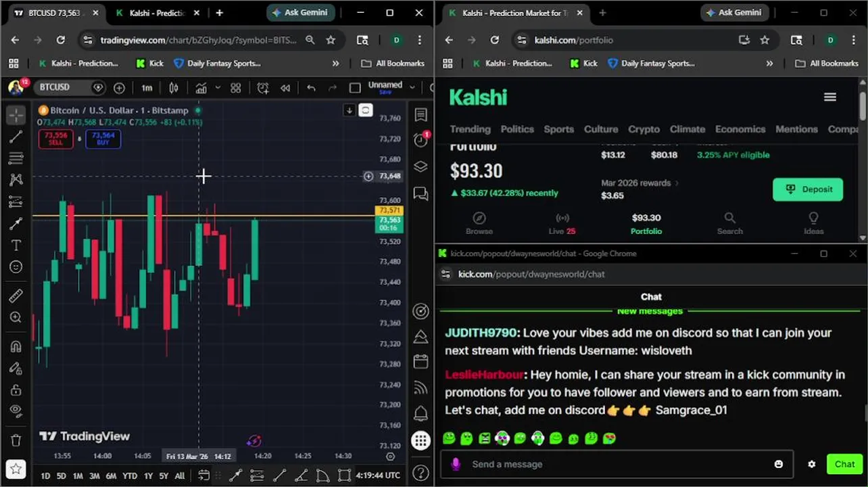Open the go-to date calendar icon
Screen dimensions: 868x487
pos(203,476)
